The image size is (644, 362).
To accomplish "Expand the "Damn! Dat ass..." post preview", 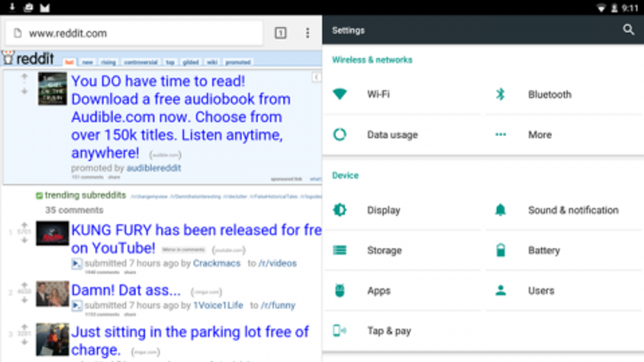I will coord(76,306).
